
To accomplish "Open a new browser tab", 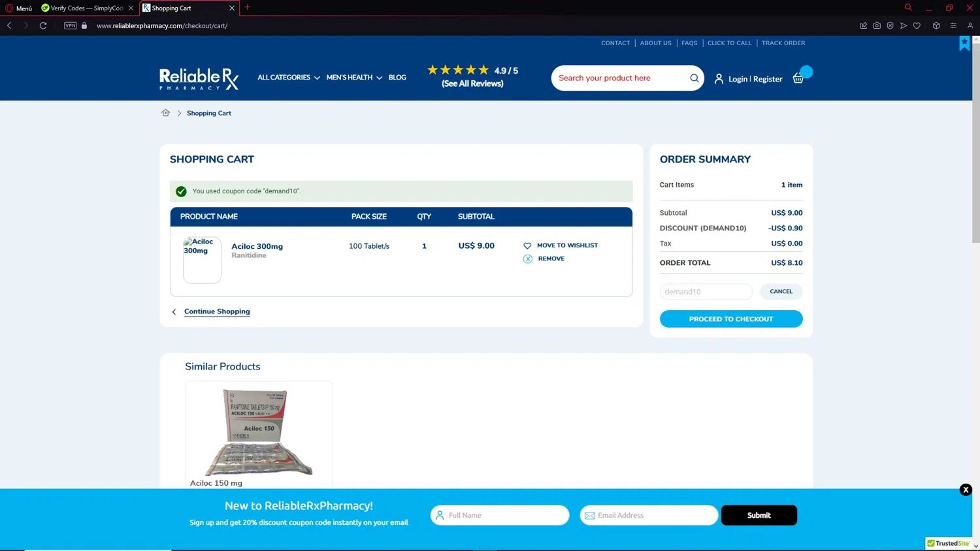I will [247, 8].
